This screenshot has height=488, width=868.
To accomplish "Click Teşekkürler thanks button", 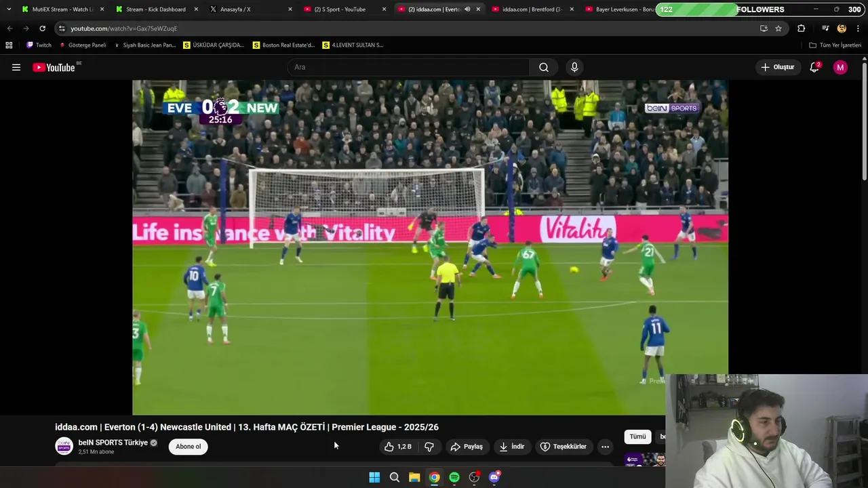I will [x=564, y=447].
